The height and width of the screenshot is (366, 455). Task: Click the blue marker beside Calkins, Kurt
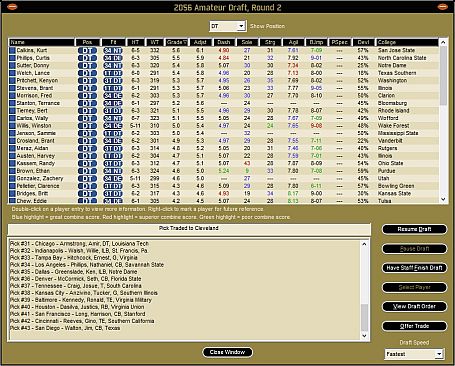[x=12, y=50]
